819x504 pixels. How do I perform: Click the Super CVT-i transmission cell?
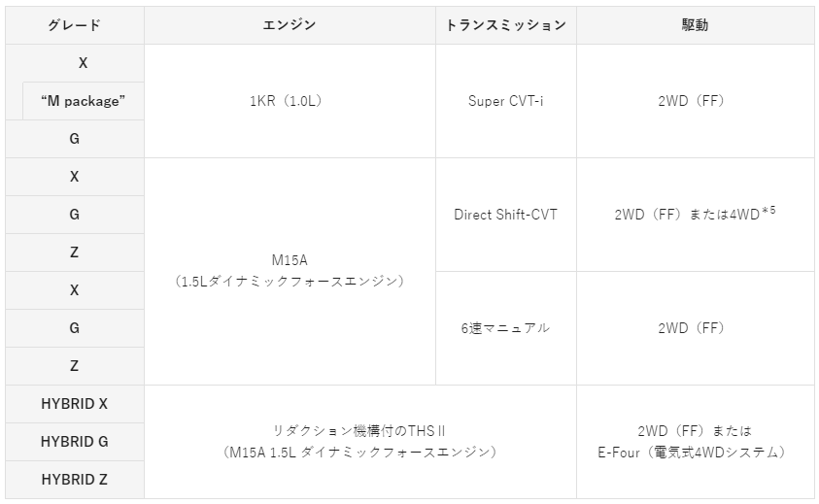(505, 101)
